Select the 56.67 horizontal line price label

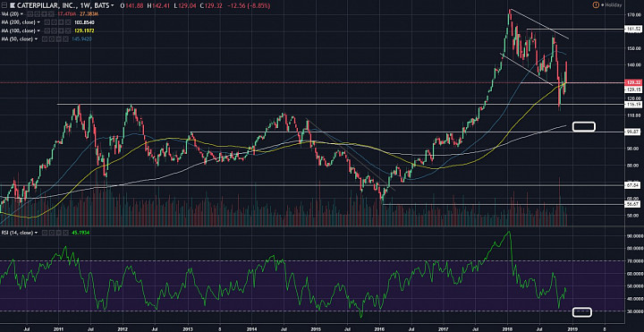click(x=632, y=204)
